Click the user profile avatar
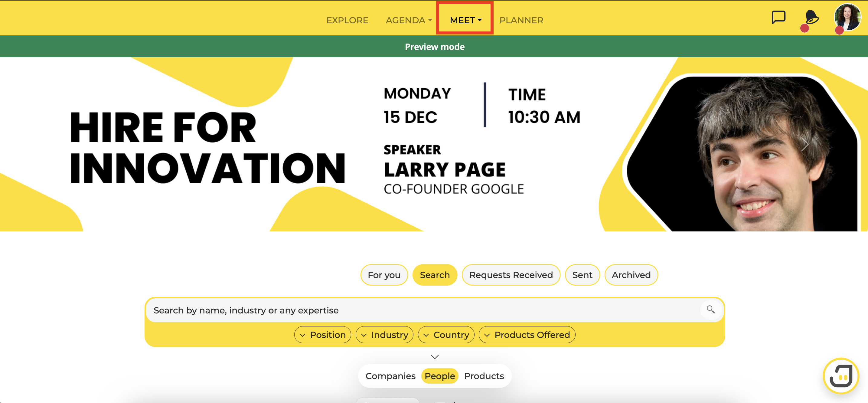This screenshot has width=868, height=403. tap(847, 17)
